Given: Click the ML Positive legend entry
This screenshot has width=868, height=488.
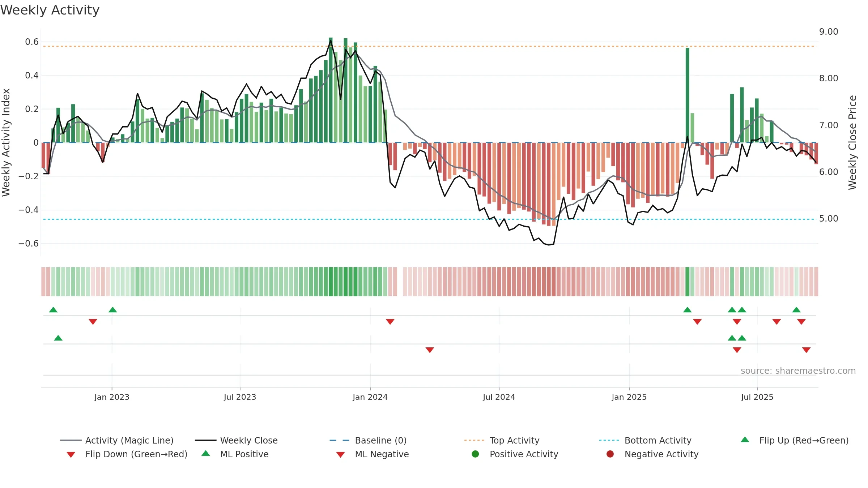Looking at the screenshot, I should point(235,454).
